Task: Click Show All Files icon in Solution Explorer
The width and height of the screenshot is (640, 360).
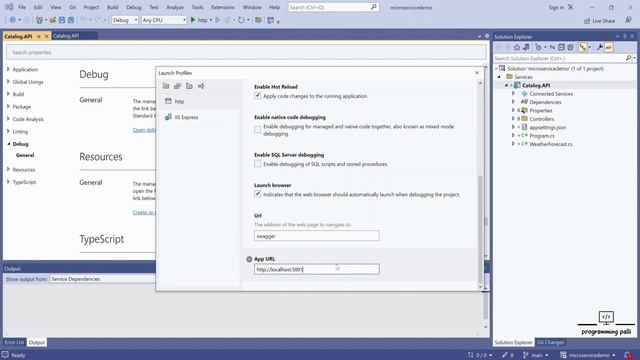Action: 570,47
